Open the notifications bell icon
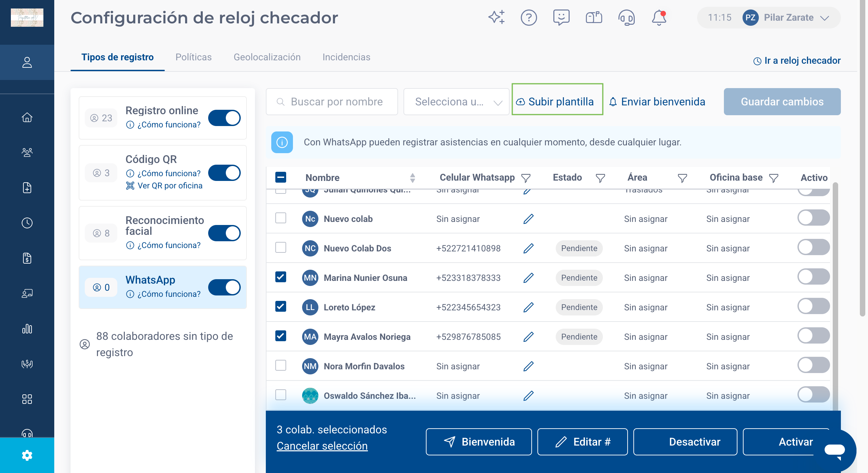The width and height of the screenshot is (868, 473). coord(659,18)
